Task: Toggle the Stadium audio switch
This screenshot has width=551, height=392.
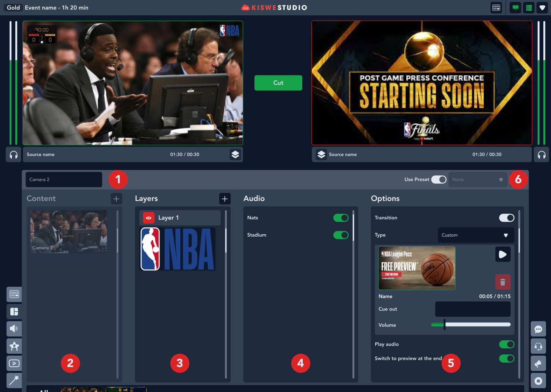Action: [341, 235]
